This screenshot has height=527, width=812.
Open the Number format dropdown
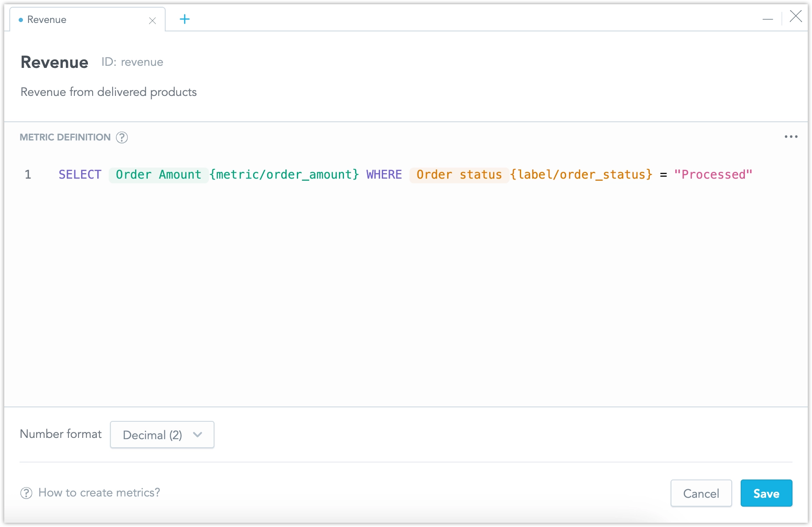[x=162, y=434]
